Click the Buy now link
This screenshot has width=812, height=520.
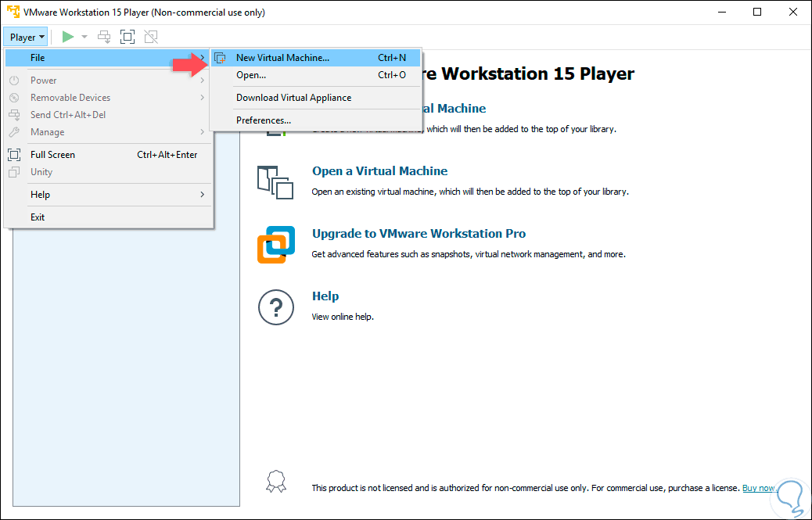[x=759, y=488]
